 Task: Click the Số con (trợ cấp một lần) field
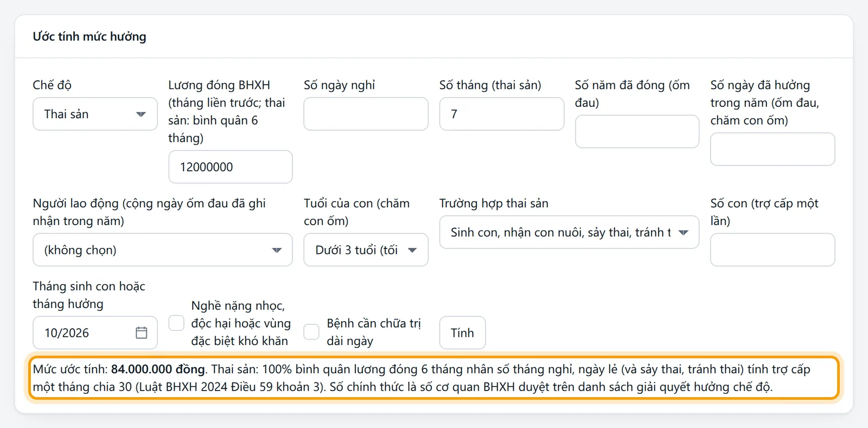point(773,250)
